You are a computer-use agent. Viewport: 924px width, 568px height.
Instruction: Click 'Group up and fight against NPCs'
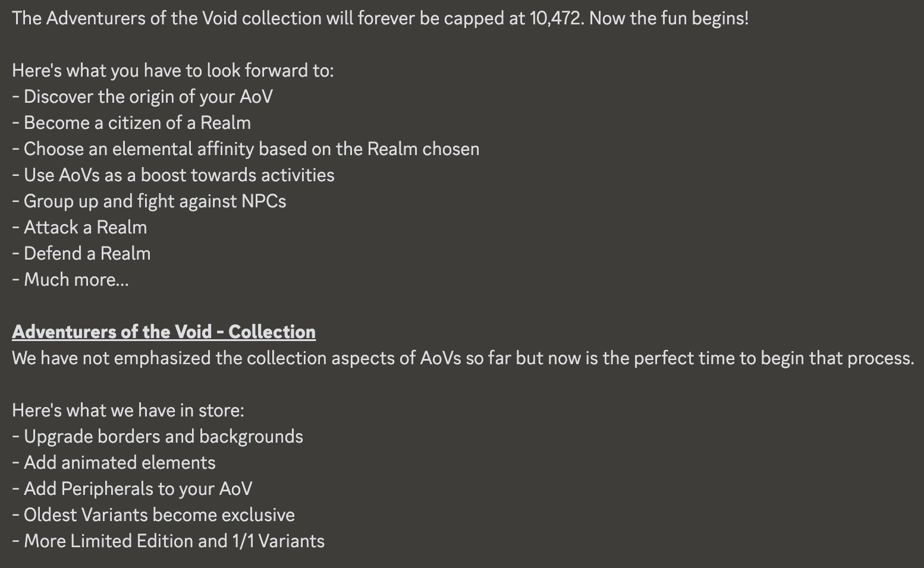point(149,201)
